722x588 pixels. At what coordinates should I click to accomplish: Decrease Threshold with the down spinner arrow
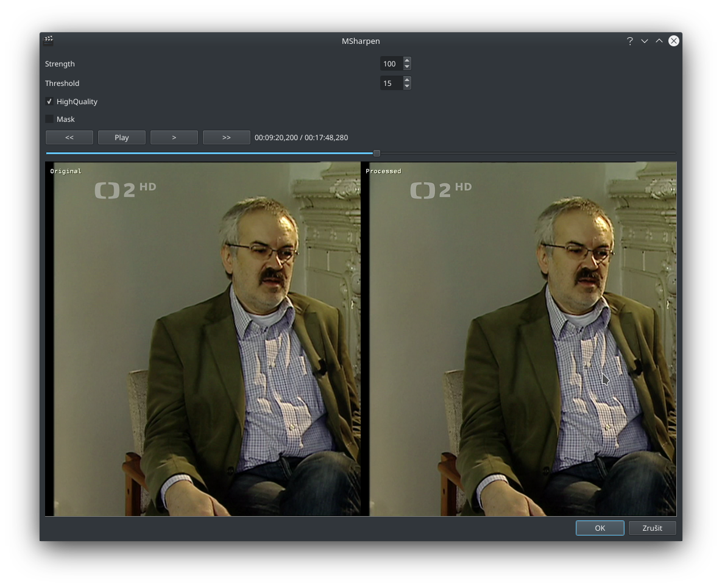(x=406, y=86)
